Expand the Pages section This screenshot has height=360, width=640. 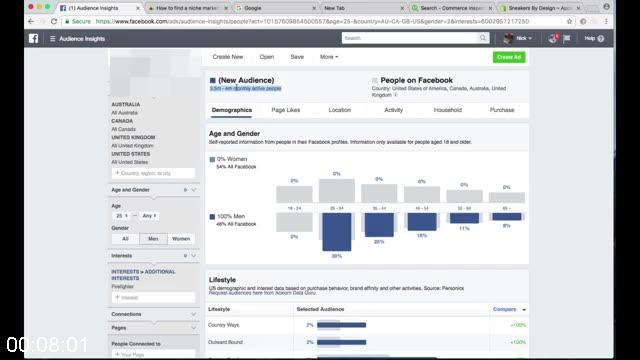pyautogui.click(x=193, y=328)
